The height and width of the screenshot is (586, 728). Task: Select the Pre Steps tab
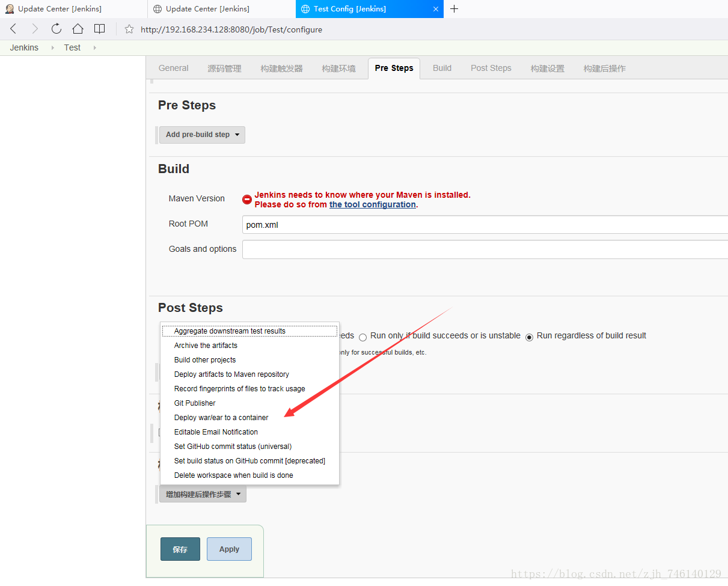tap(394, 69)
